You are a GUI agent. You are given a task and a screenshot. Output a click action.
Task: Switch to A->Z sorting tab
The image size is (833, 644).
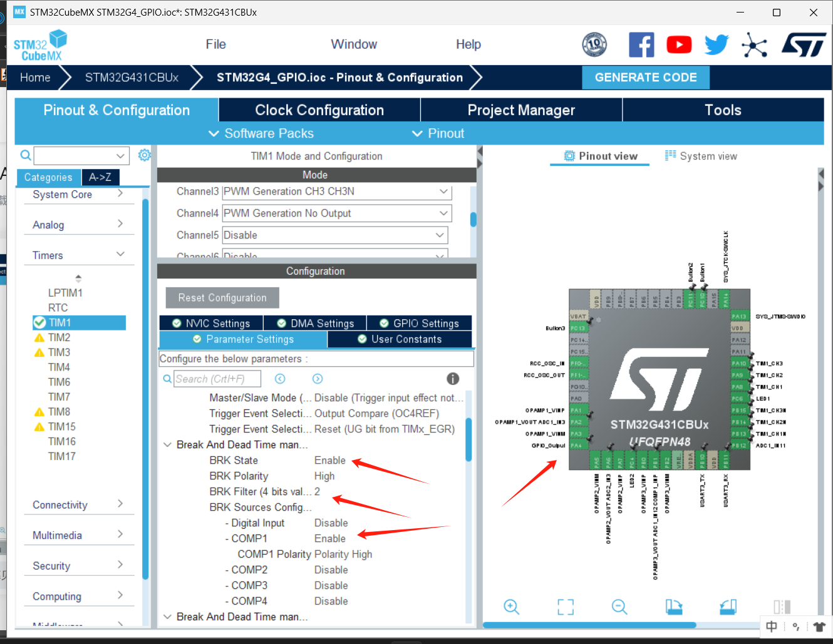click(100, 177)
